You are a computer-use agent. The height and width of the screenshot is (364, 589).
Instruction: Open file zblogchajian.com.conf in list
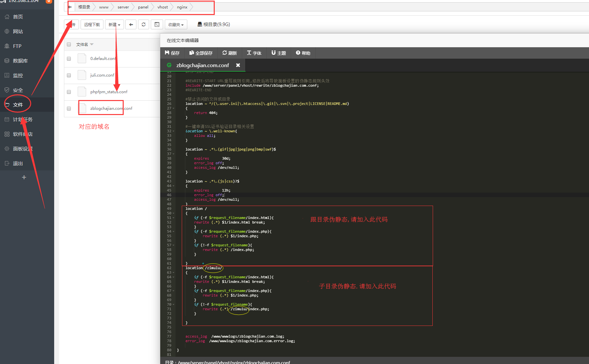pyautogui.click(x=111, y=109)
